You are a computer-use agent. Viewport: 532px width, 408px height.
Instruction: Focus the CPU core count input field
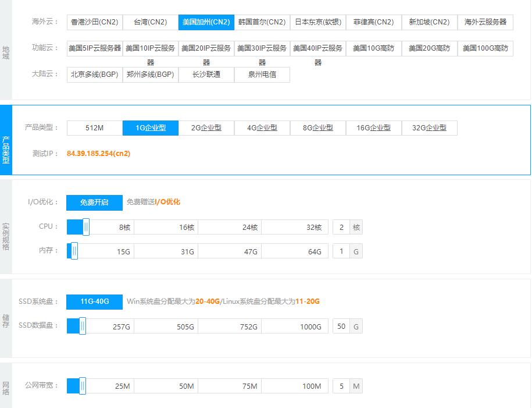click(341, 227)
